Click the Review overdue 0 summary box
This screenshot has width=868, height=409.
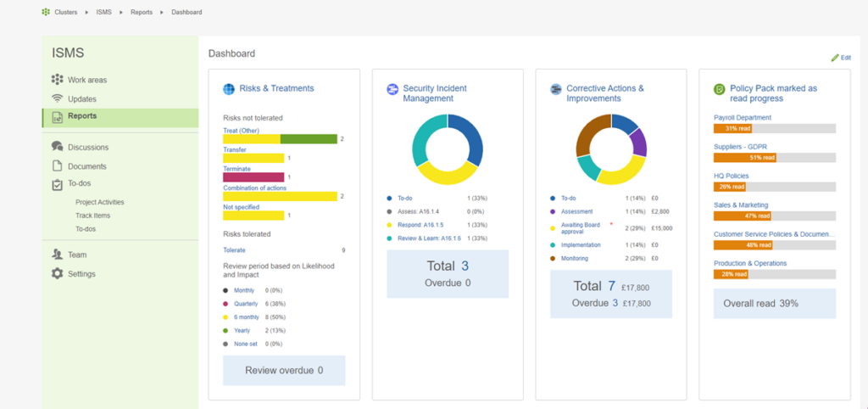click(x=284, y=370)
